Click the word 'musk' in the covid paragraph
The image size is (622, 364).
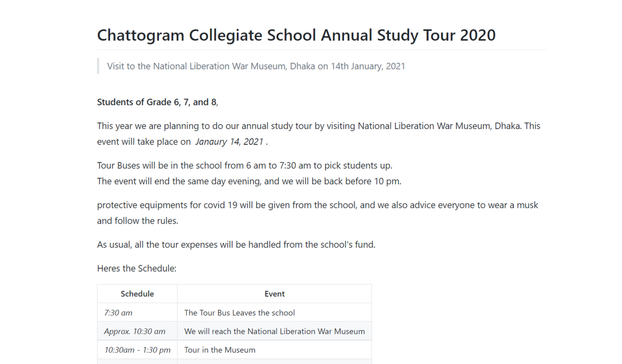pos(527,205)
